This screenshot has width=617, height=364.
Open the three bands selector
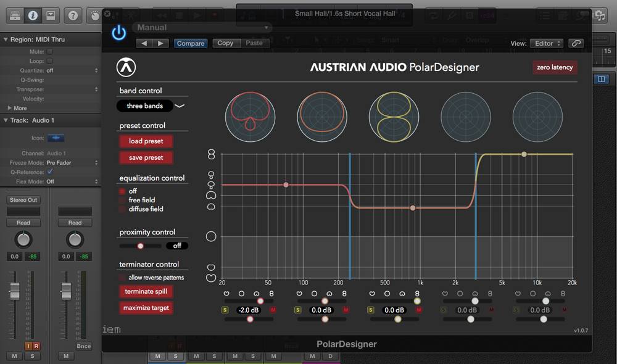[145, 106]
